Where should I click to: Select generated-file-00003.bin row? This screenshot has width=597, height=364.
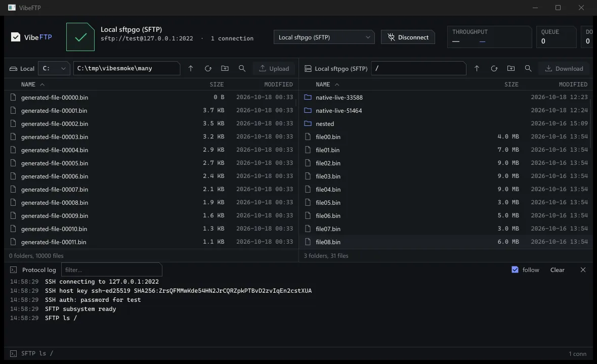pyautogui.click(x=151, y=136)
